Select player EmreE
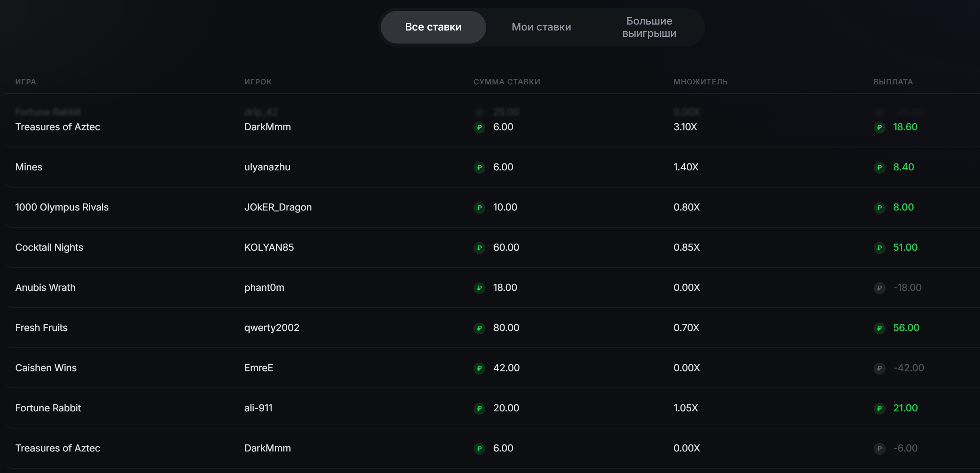Screen dimensions: 980x473 point(258,368)
